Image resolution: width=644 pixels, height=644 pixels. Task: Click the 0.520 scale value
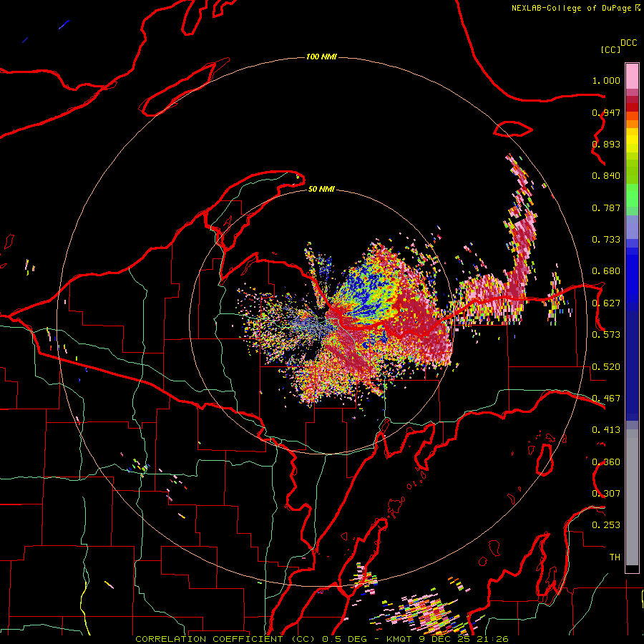[606, 367]
